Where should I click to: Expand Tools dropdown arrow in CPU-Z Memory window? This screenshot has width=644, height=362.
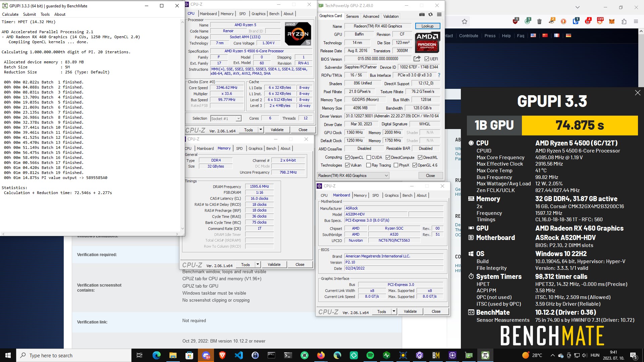pyautogui.click(x=258, y=264)
